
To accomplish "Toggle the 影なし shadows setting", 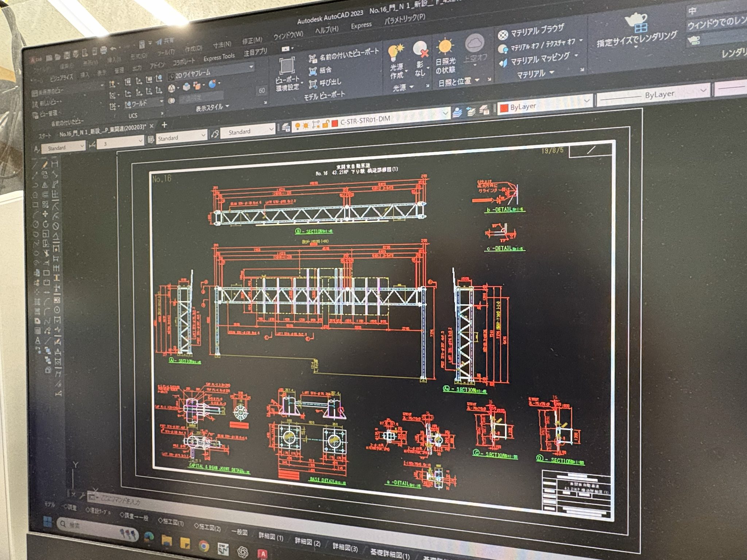I will pyautogui.click(x=421, y=50).
